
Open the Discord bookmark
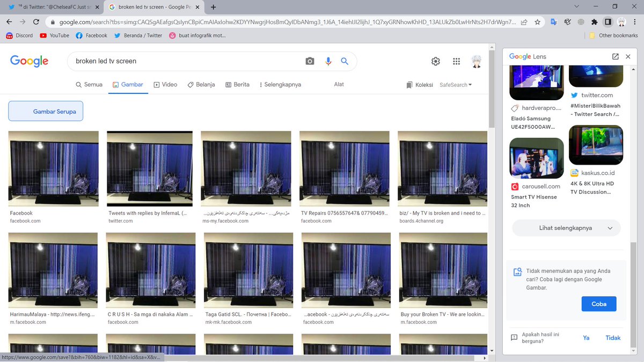(19, 35)
